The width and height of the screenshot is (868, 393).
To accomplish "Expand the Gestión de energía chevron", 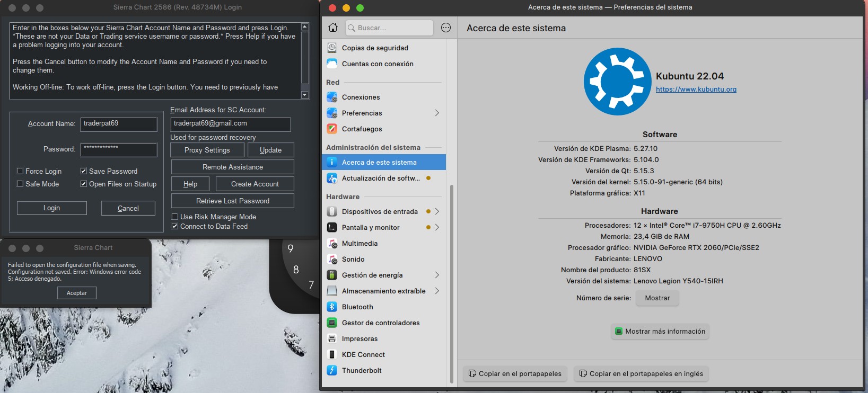I will tap(437, 275).
